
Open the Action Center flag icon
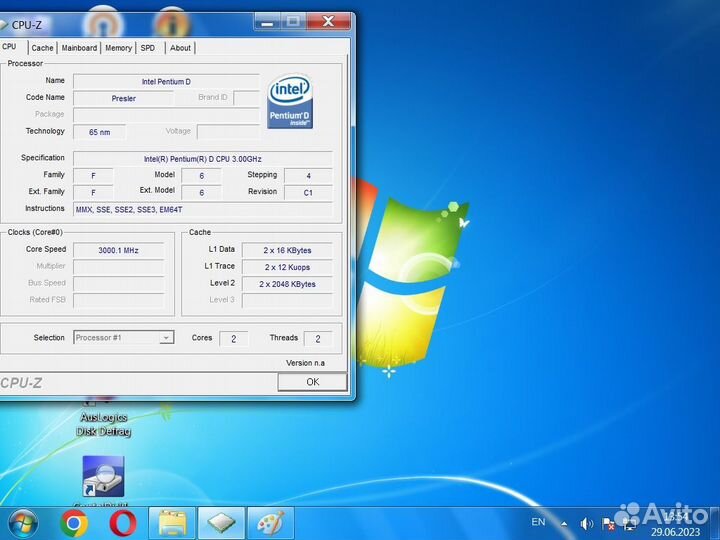click(609, 524)
